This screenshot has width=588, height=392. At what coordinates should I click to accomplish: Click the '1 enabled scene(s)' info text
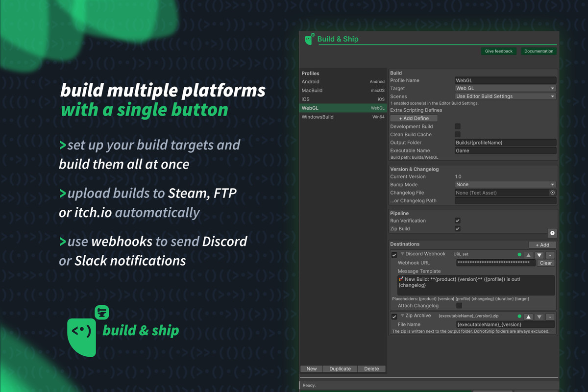(x=434, y=103)
